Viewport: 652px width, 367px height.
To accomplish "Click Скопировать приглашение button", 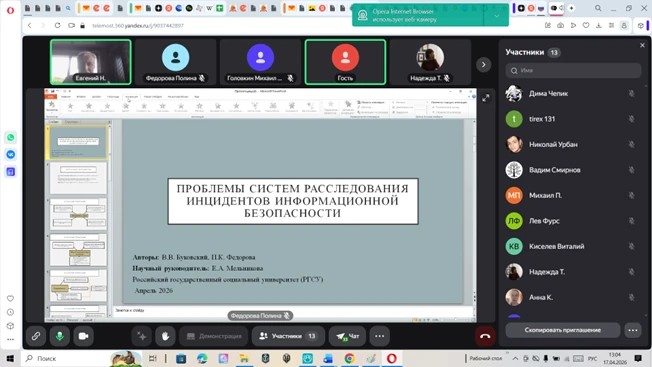I will [x=563, y=330].
